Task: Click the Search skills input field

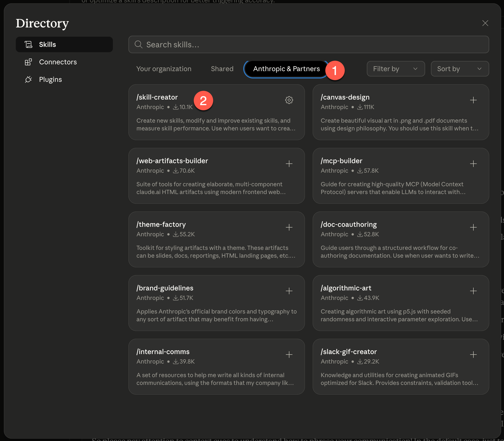Action: (x=309, y=44)
